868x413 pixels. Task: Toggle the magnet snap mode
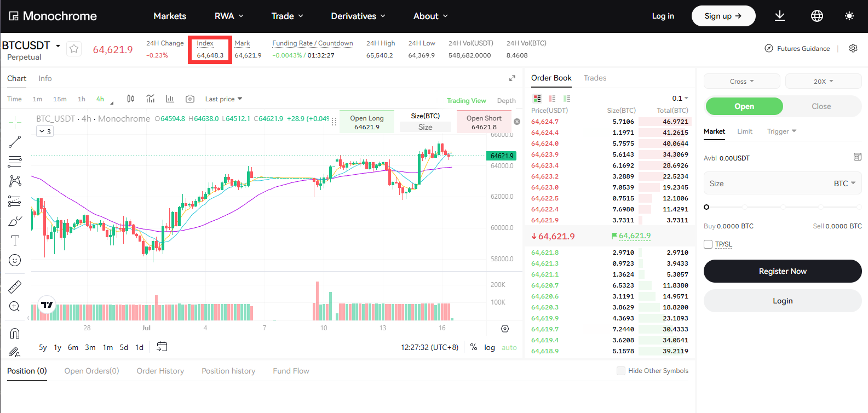tap(15, 333)
